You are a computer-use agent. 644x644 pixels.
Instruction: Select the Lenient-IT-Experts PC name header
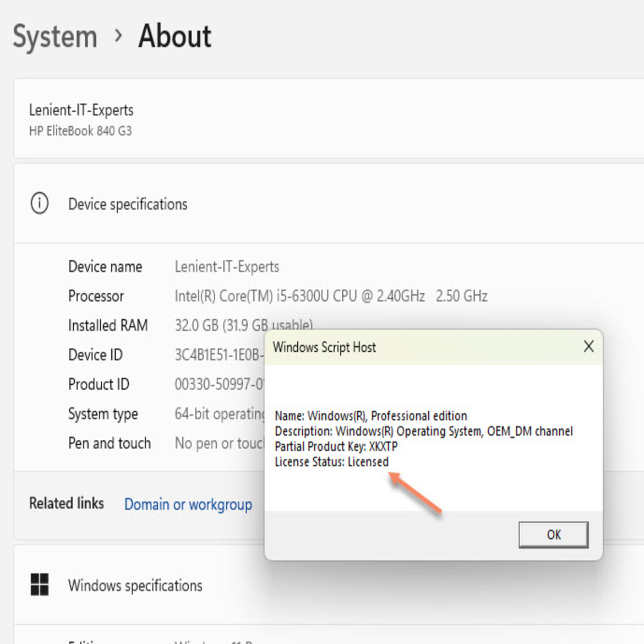tap(81, 110)
